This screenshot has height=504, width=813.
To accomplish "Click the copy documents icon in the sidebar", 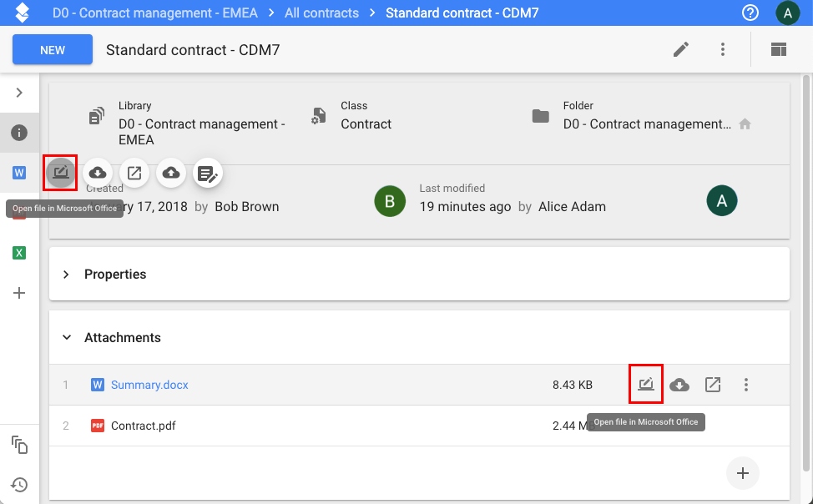I will [19, 446].
